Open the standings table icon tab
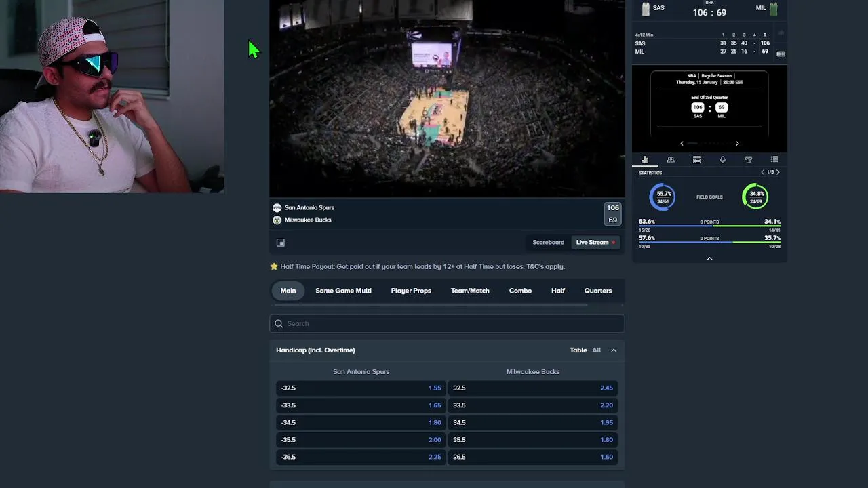This screenshot has width=868, height=488. pyautogui.click(x=696, y=160)
